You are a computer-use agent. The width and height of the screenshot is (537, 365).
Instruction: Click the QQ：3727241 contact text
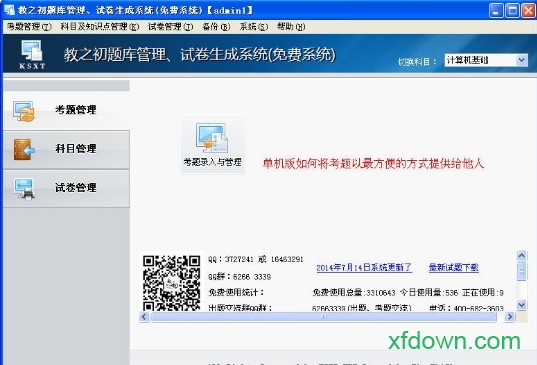pos(255,260)
